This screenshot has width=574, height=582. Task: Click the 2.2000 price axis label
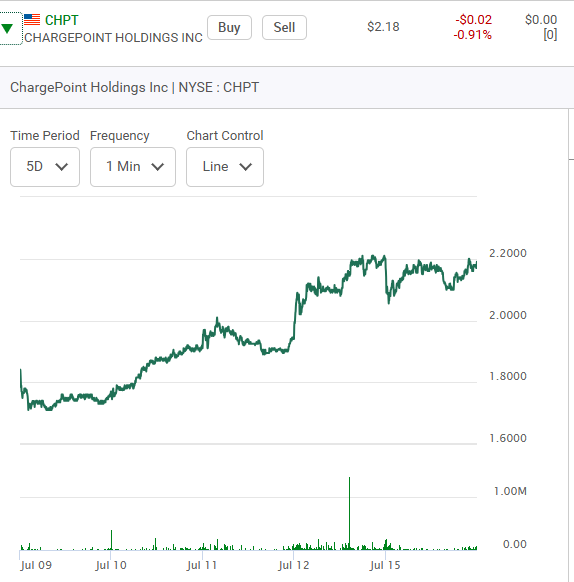[x=508, y=253]
